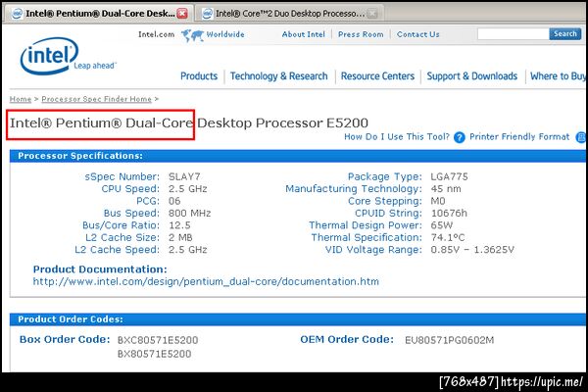This screenshot has height=392, width=588.
Task: Click the L2 Cache Speed value 2.5 GHz
Action: 187,250
